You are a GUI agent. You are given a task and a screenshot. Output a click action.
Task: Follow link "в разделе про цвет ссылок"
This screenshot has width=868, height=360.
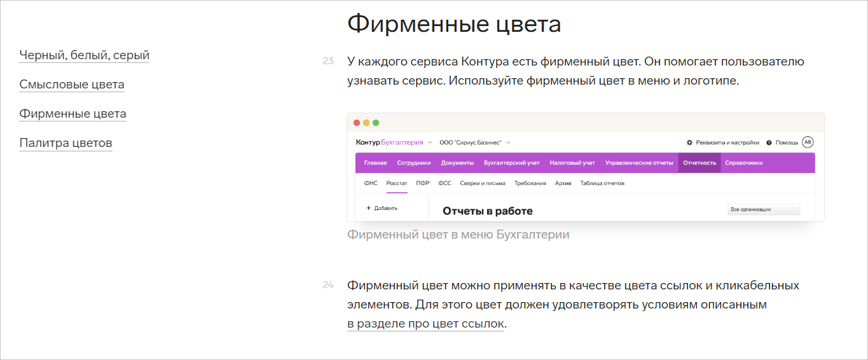click(x=425, y=324)
